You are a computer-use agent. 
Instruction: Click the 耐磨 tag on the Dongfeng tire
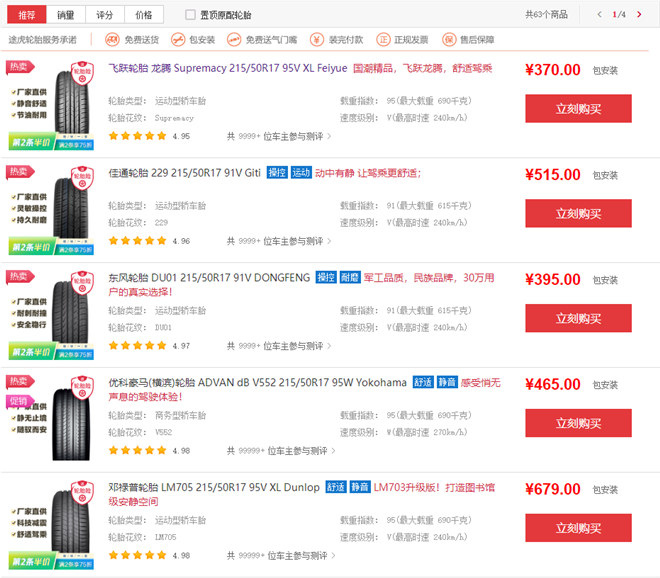tap(350, 277)
